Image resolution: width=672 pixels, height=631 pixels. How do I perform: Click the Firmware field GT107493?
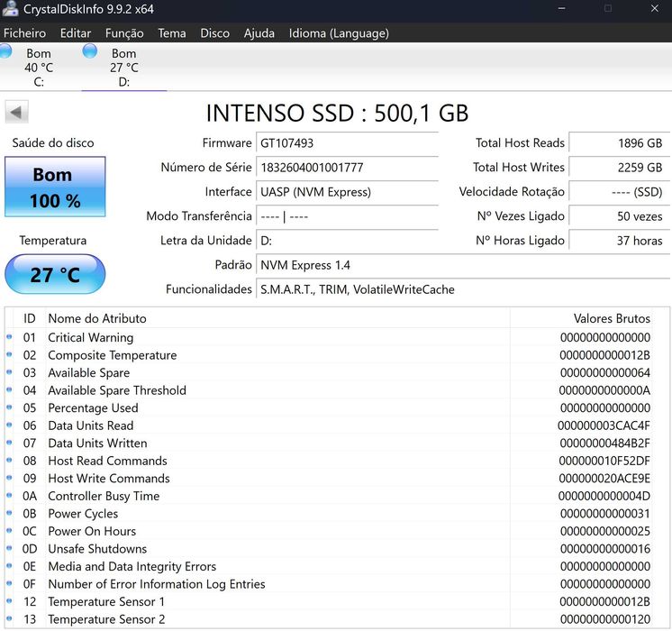point(347,142)
